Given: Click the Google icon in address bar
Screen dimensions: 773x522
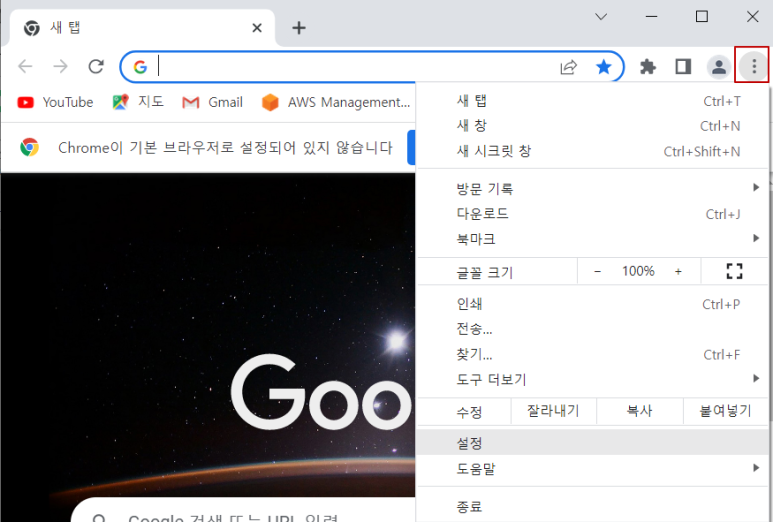Looking at the screenshot, I should pos(140,67).
